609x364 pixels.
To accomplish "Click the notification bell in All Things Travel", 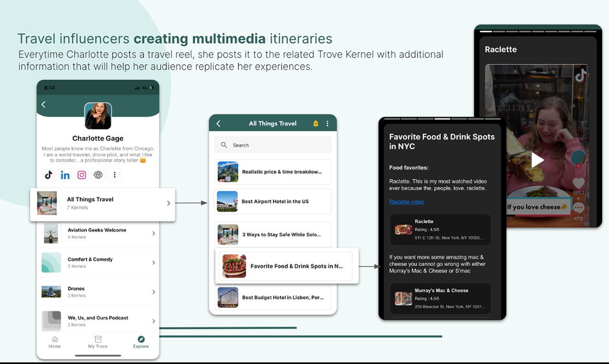I will tap(316, 124).
